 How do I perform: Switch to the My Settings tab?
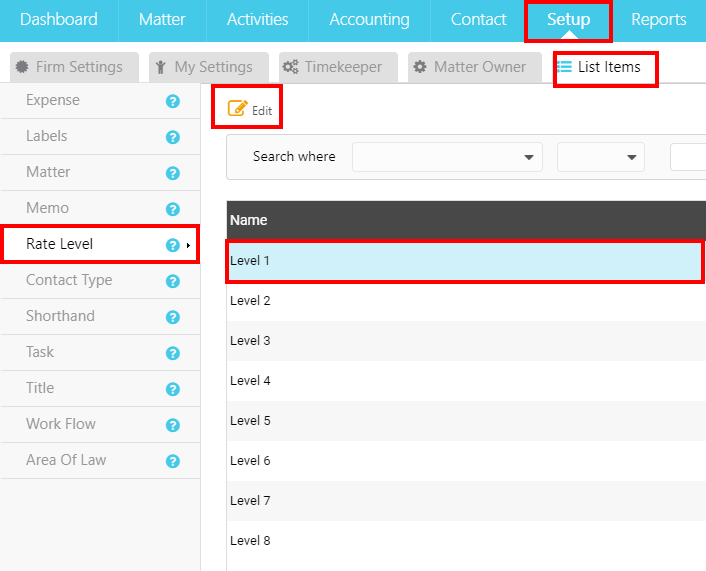coord(209,67)
